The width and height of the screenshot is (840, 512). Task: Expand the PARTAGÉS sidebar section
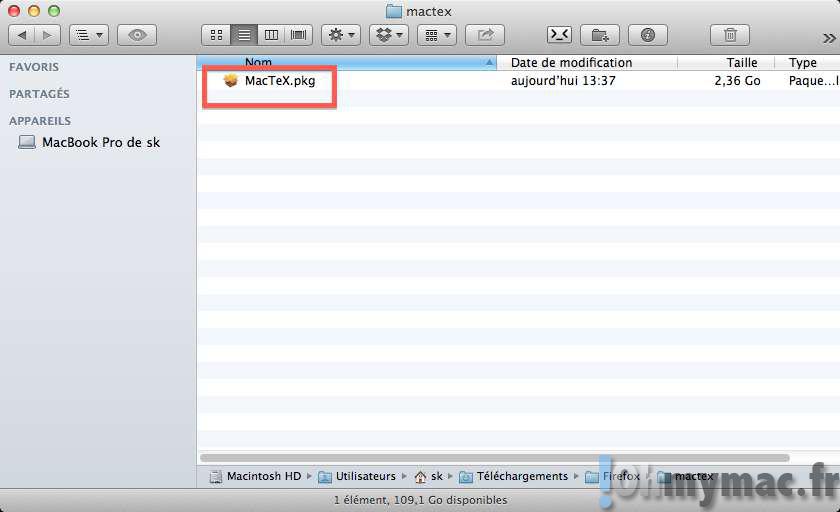point(39,94)
